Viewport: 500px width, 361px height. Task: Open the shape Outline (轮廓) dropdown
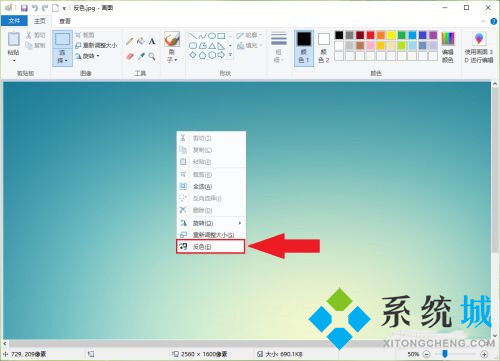click(x=249, y=35)
